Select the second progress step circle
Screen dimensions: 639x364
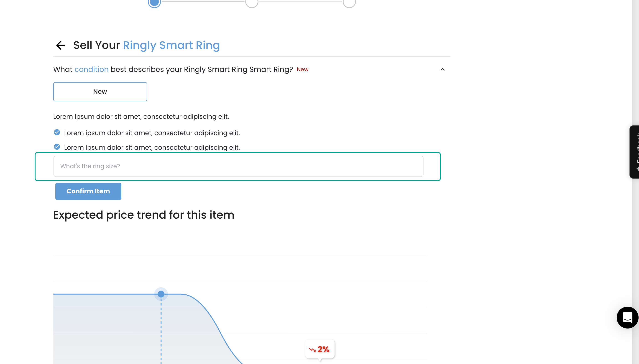(252, 3)
